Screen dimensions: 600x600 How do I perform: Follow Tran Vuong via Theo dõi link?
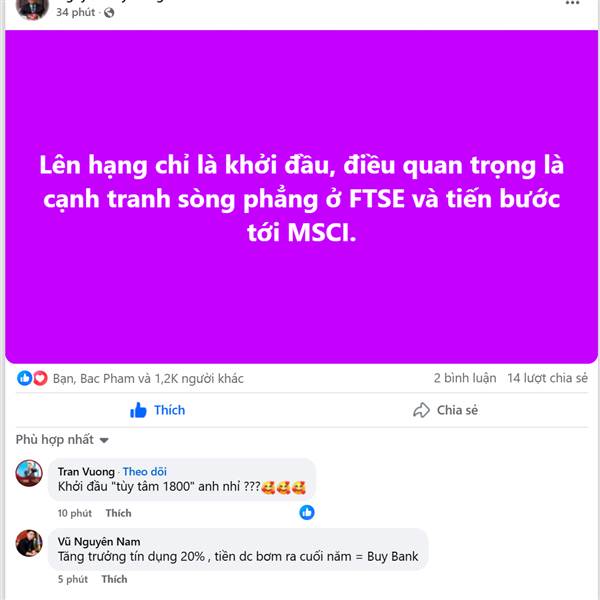click(145, 471)
